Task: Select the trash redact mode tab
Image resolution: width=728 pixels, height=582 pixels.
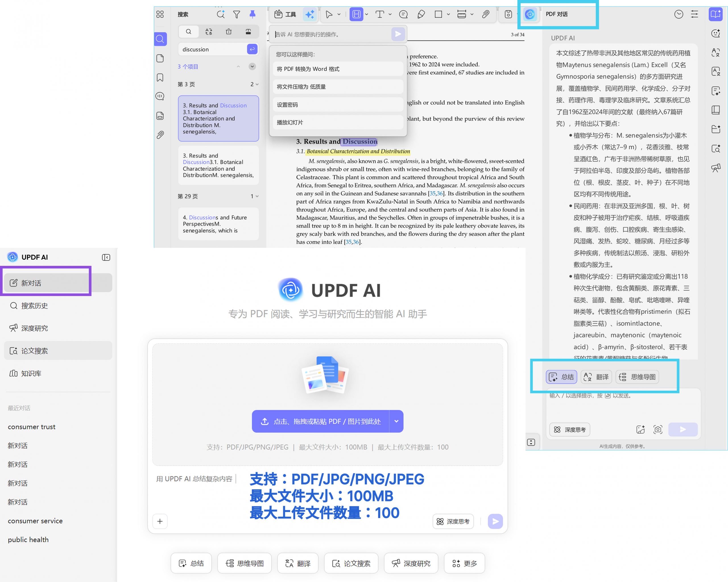Action: pos(229,32)
